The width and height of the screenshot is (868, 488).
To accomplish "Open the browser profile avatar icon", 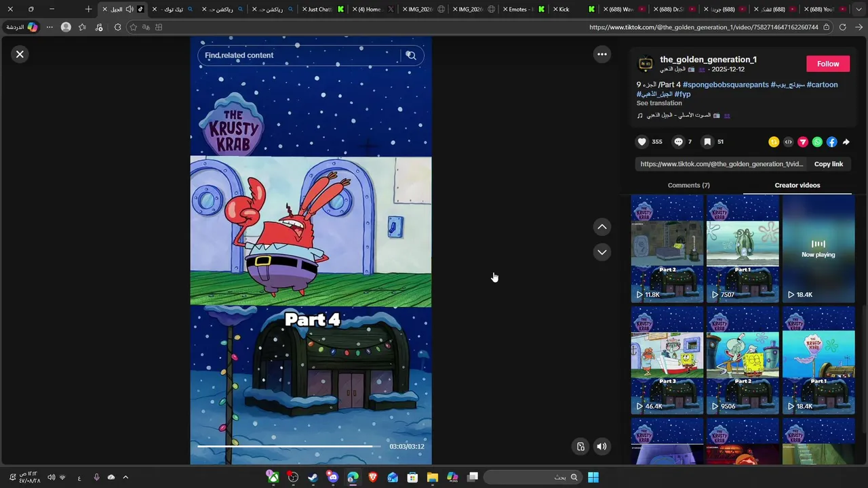I will point(66,27).
